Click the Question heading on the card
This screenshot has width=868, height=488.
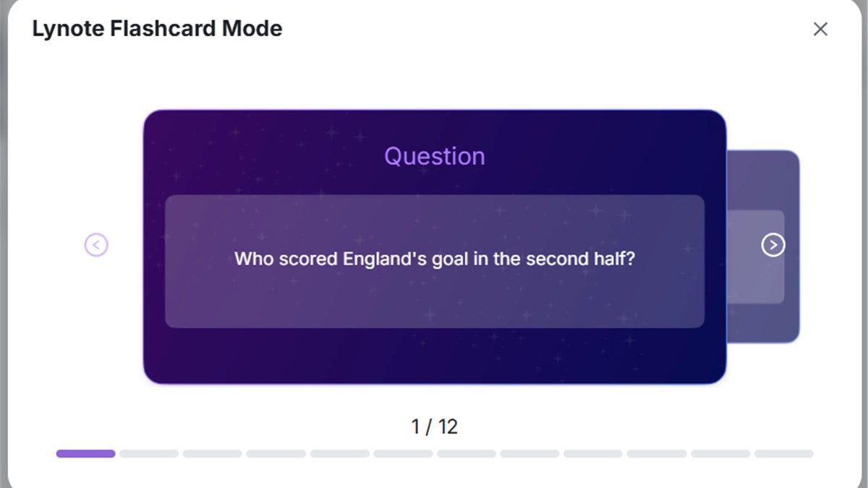[x=435, y=156]
